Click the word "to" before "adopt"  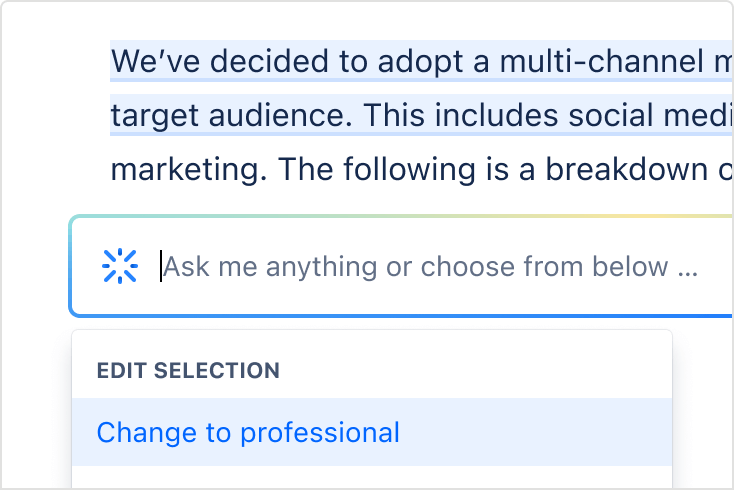tap(353, 61)
